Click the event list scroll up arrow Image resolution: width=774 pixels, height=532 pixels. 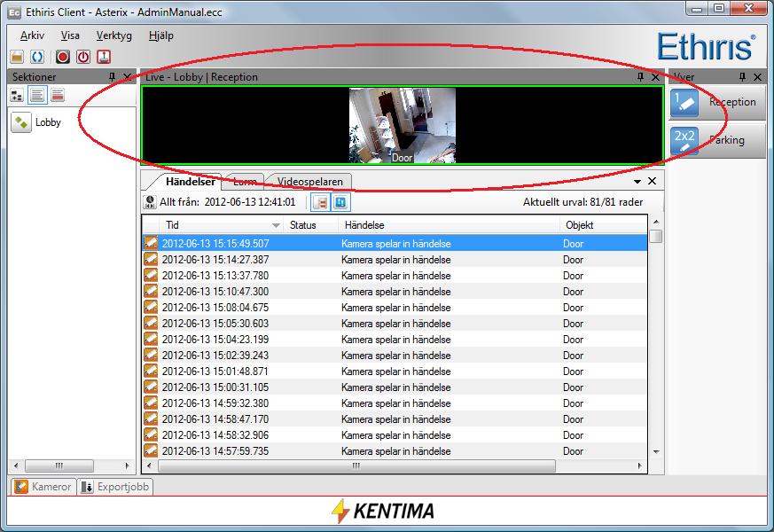[x=656, y=222]
